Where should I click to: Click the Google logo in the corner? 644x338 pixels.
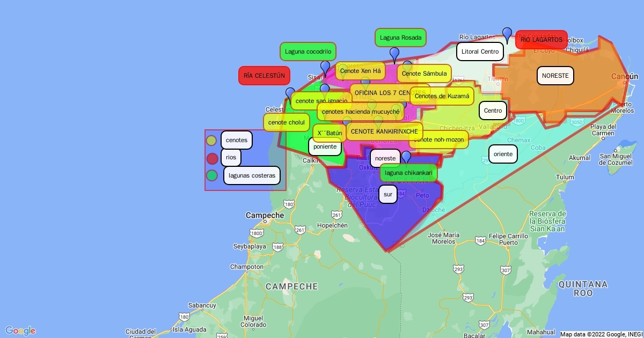click(20, 330)
